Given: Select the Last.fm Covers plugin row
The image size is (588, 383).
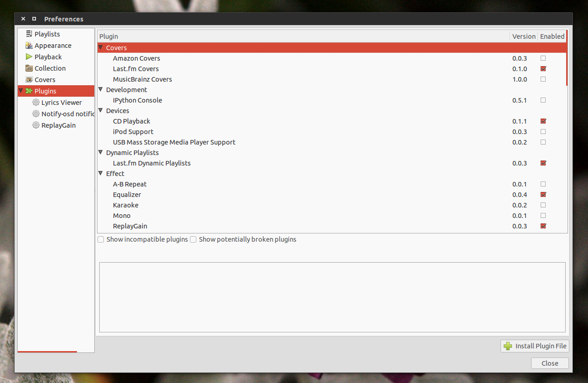Looking at the screenshot, I should tap(332, 69).
